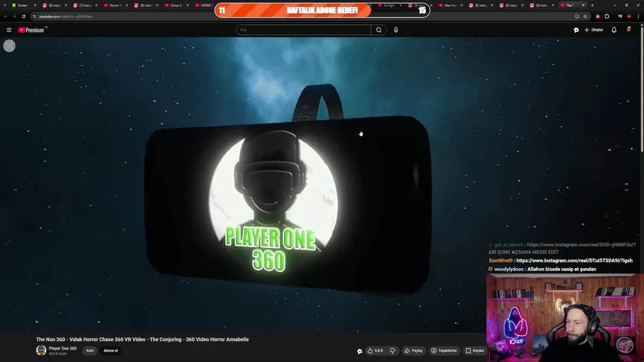This screenshot has height=362, width=644.
Task: Subscribe with Abone ol button
Action: coord(111,351)
